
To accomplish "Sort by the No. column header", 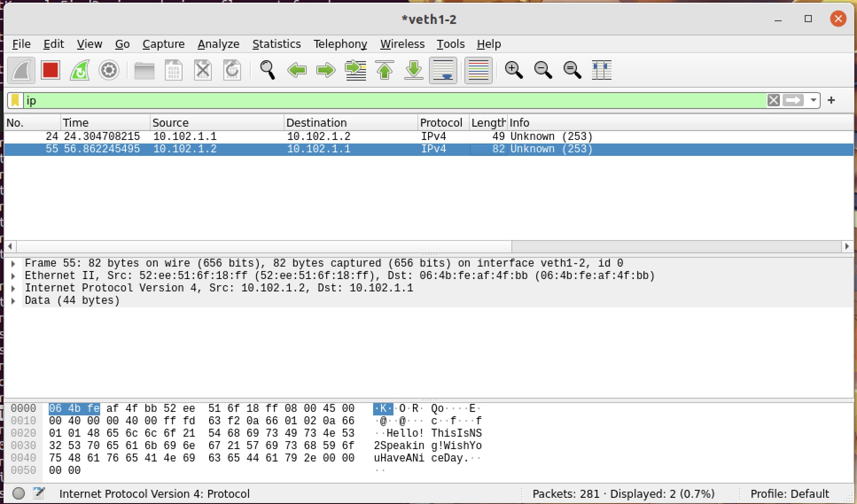I will pos(32,123).
